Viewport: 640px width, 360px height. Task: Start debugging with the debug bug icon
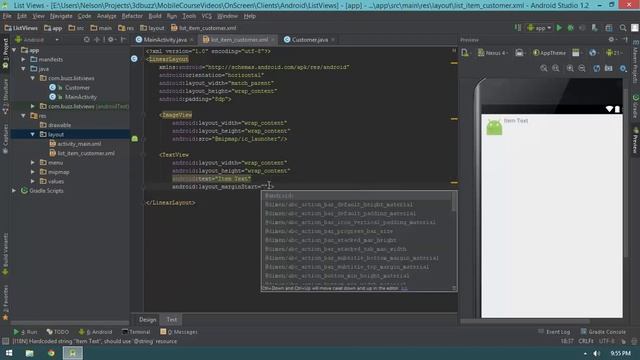571,28
